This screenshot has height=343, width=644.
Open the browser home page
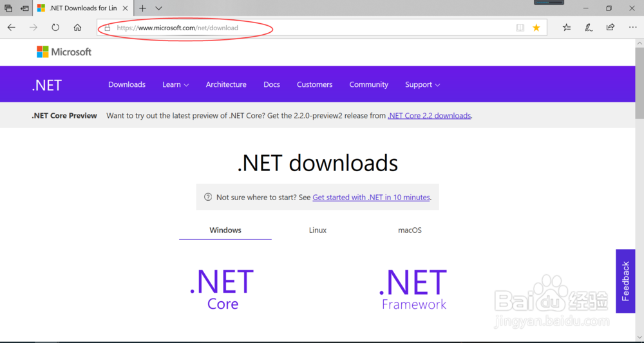[77, 28]
